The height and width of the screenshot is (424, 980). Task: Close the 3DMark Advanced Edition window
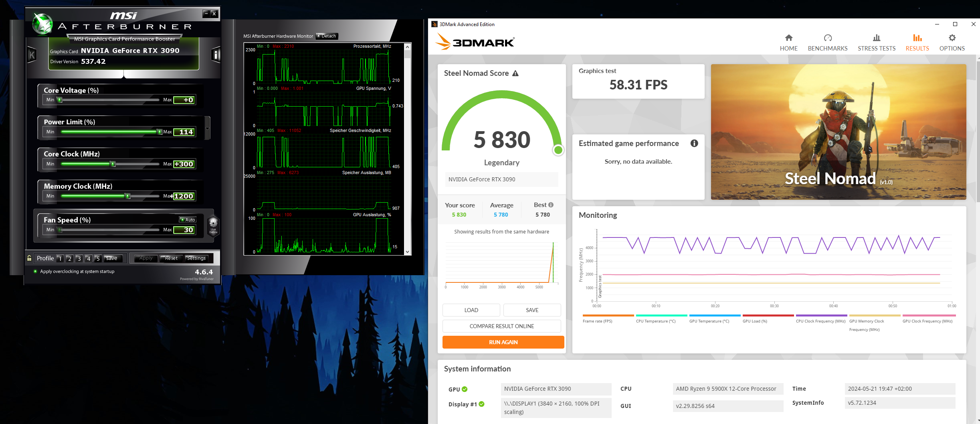(x=973, y=24)
